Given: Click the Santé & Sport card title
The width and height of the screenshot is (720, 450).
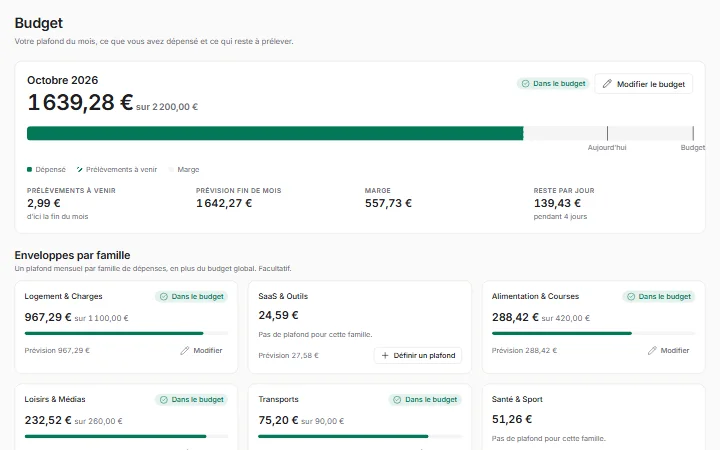Looking at the screenshot, I should [x=517, y=399].
